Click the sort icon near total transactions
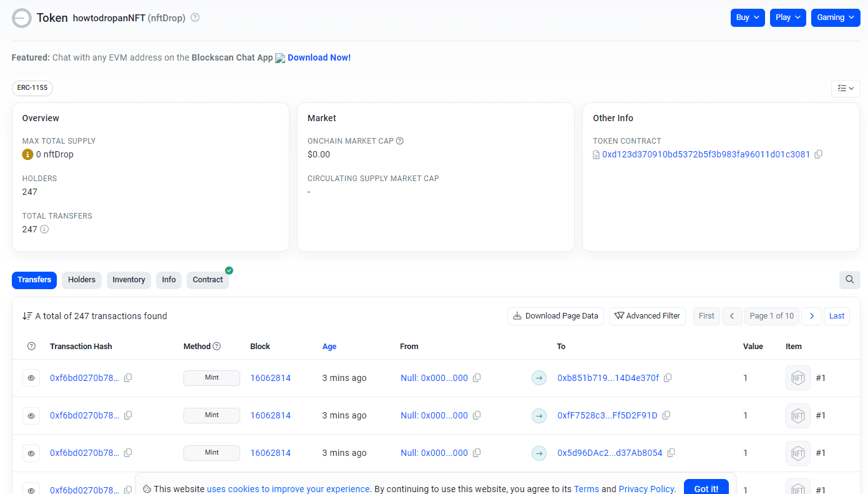 27,316
